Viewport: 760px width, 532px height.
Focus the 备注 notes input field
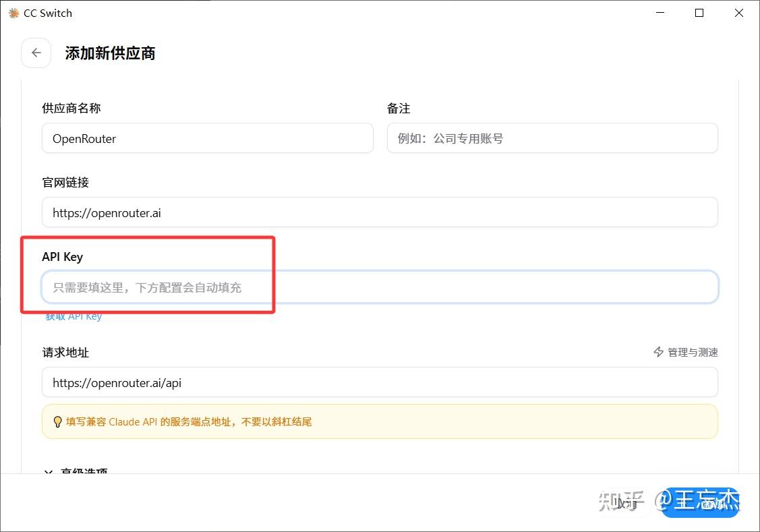pyautogui.click(x=552, y=138)
